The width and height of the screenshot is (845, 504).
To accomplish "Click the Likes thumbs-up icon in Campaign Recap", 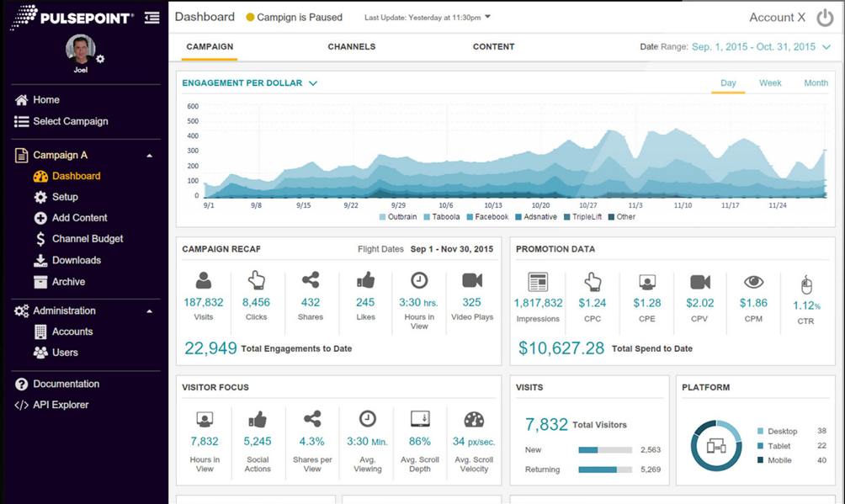I will pyautogui.click(x=365, y=280).
